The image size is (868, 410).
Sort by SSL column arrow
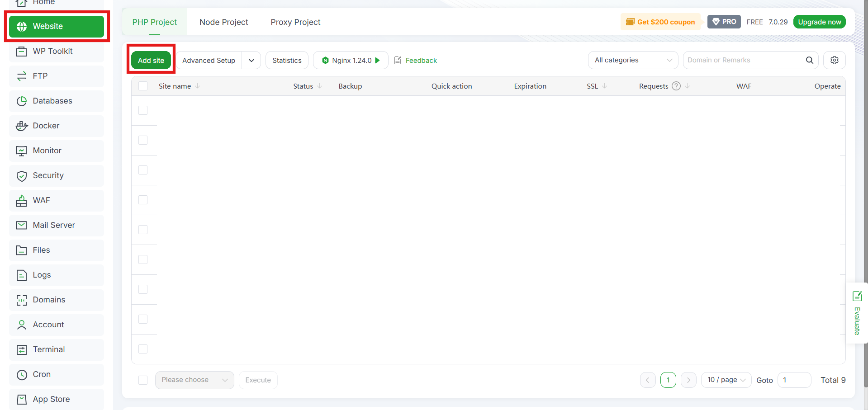pyautogui.click(x=605, y=86)
